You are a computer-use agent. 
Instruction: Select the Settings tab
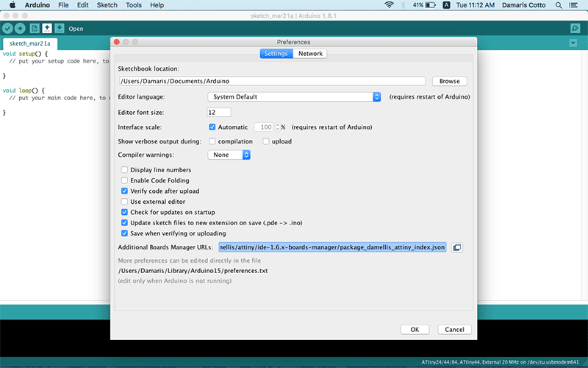(276, 54)
